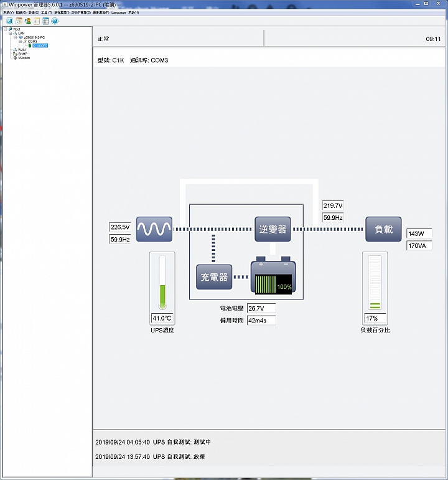Click the user administrator toolbar icon
The height and width of the screenshot is (480, 448).
(28, 21)
